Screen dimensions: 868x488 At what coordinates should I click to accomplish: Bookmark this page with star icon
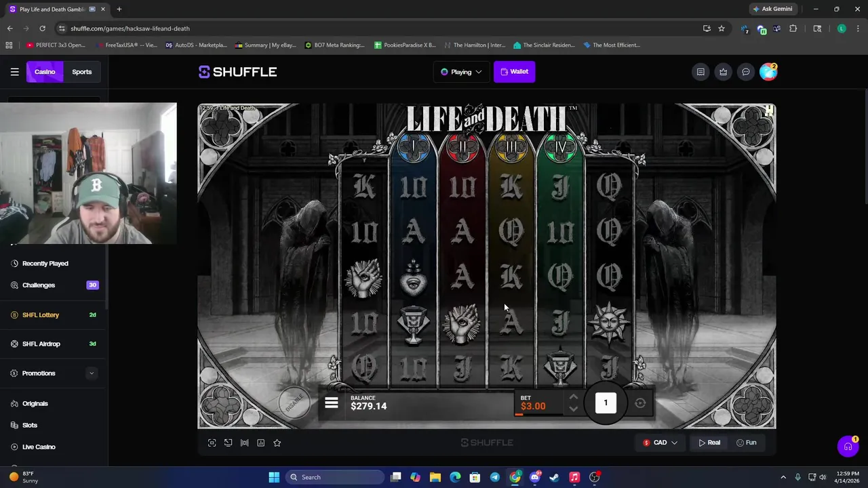click(722, 28)
